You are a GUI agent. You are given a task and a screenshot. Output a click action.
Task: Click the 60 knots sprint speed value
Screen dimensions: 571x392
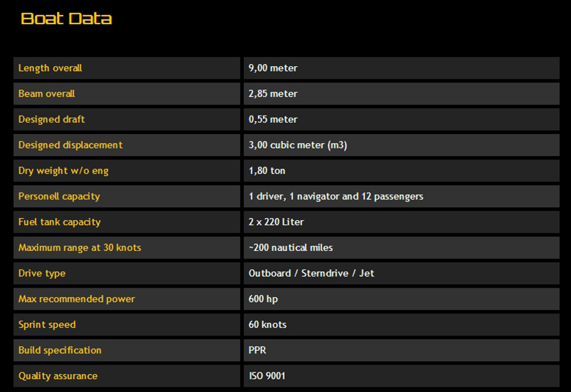point(268,325)
